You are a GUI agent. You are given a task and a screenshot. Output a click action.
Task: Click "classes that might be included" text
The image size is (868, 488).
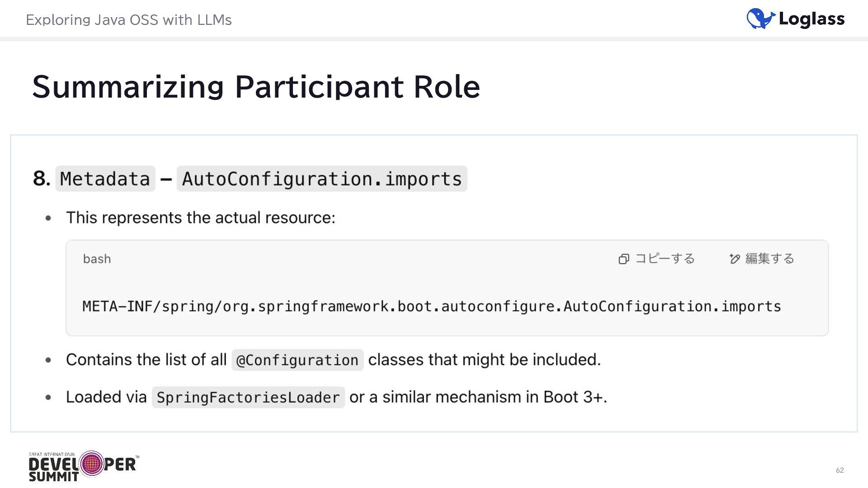(x=484, y=360)
